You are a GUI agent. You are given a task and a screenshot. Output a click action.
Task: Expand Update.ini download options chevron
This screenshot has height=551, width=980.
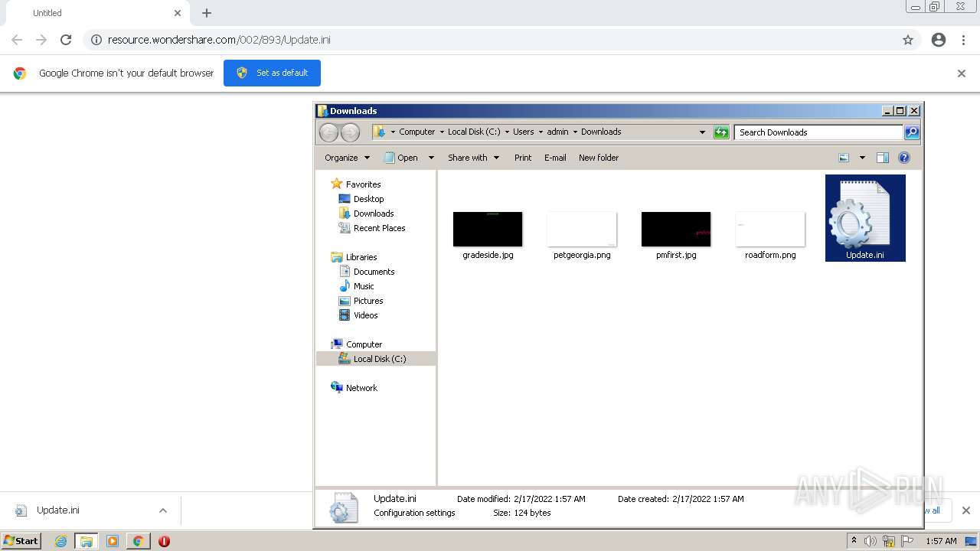(162, 510)
